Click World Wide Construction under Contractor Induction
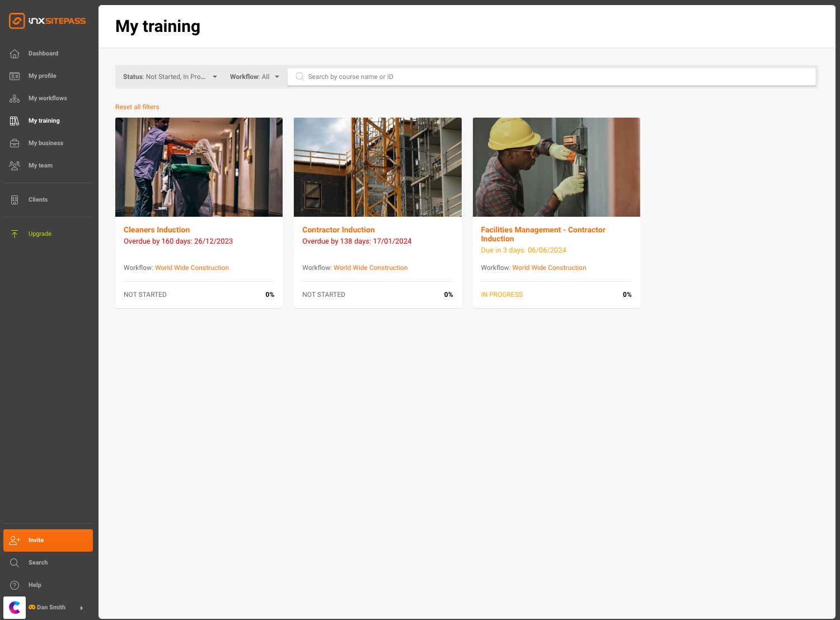The width and height of the screenshot is (840, 620). point(370,268)
